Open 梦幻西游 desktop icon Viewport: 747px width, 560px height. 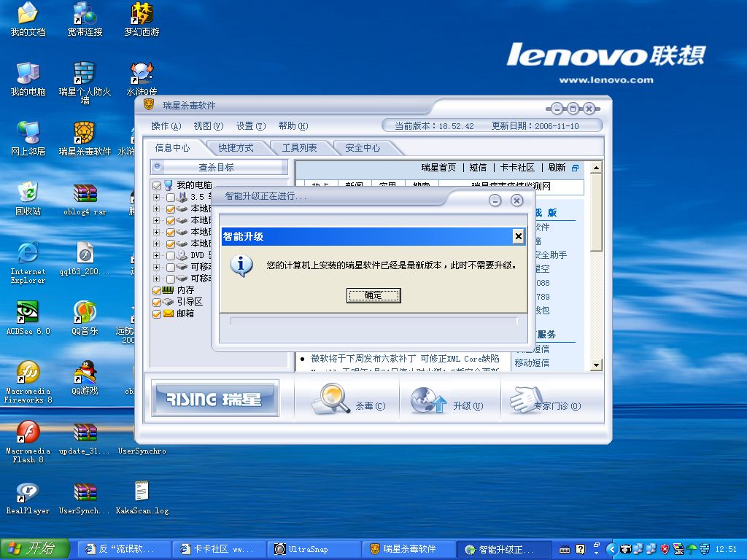pos(142,19)
